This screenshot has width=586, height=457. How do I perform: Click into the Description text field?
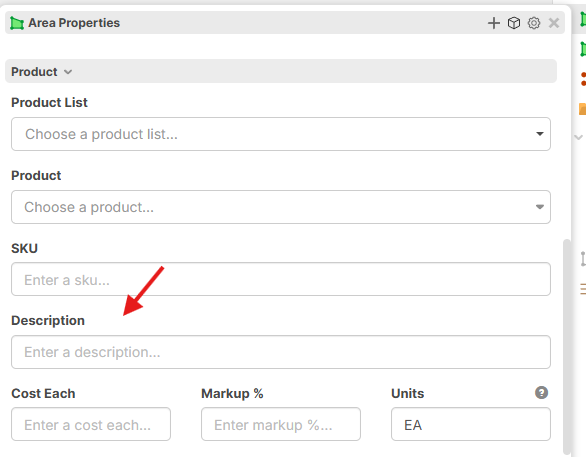click(281, 352)
